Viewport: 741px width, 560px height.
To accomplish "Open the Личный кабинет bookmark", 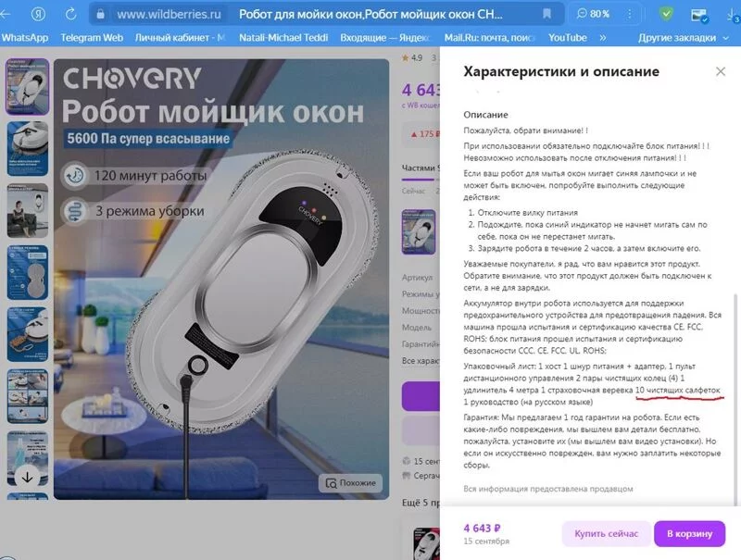I will click(180, 38).
